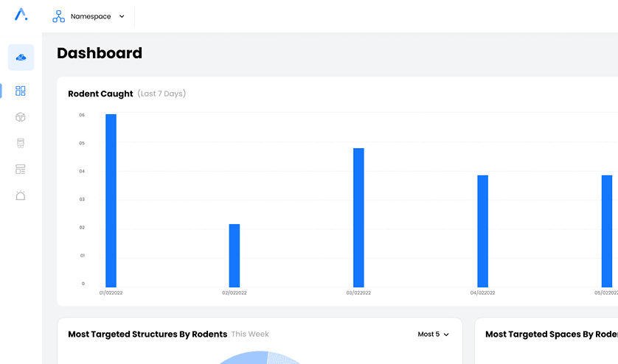Click Most Targeted Spaces card title

[x=550, y=335]
